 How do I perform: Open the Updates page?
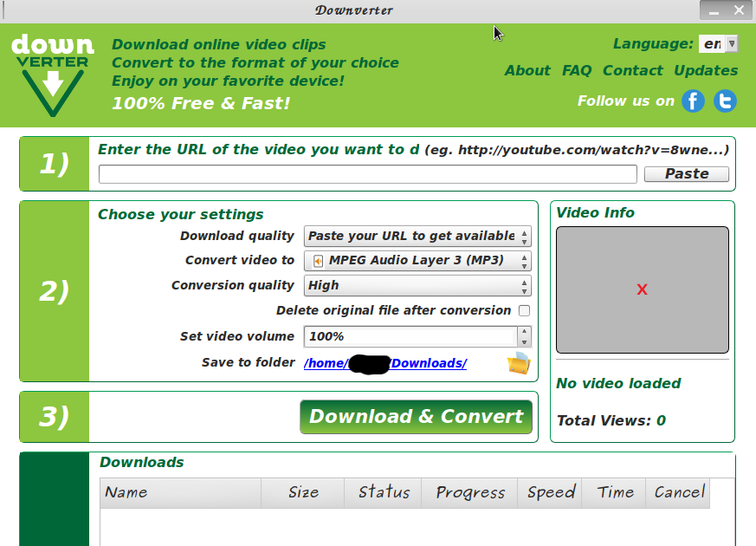point(706,70)
